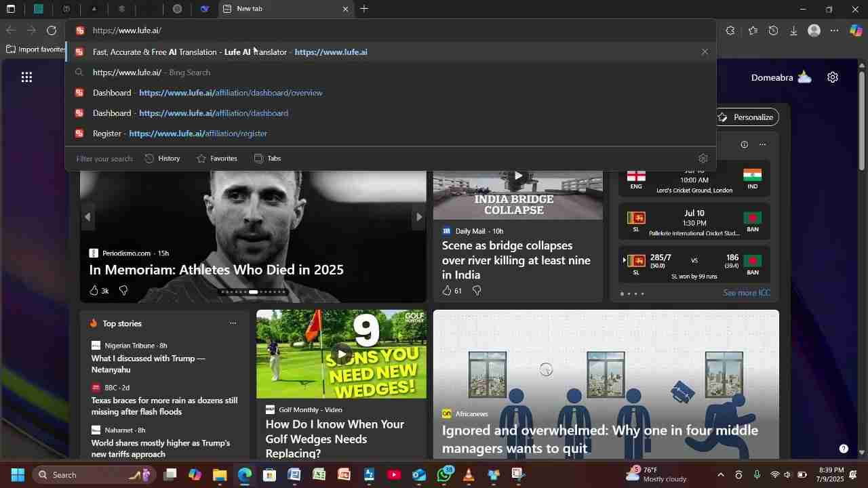Read Texas braces for more rain story
868x488 pixels.
(165, 406)
